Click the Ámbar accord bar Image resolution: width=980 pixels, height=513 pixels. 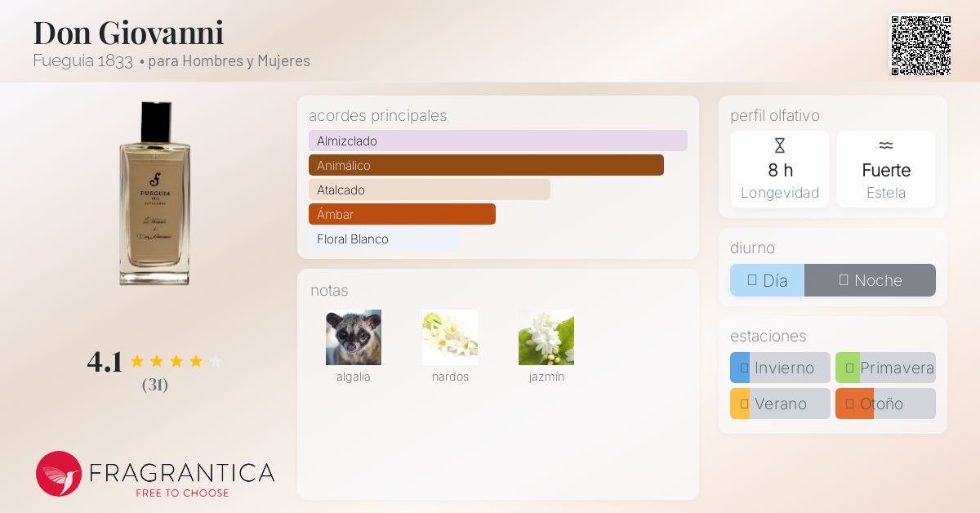(402, 214)
